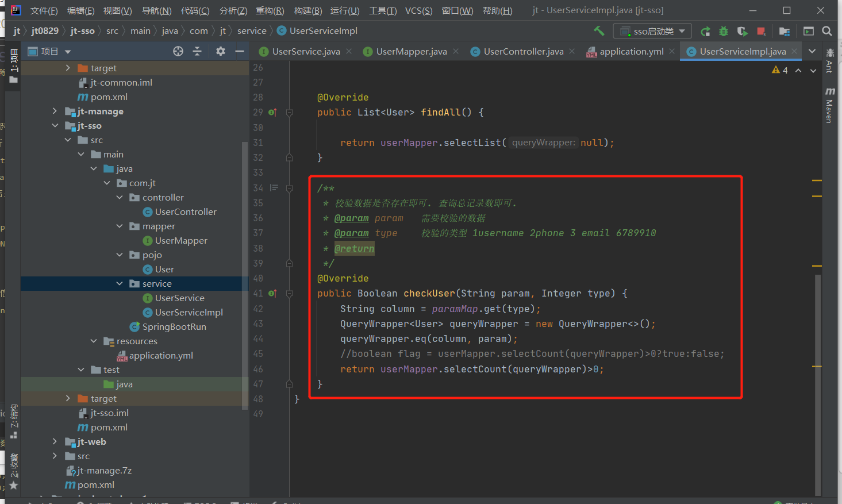
Task: Click the Search Everywhere magnifier icon
Action: click(827, 31)
